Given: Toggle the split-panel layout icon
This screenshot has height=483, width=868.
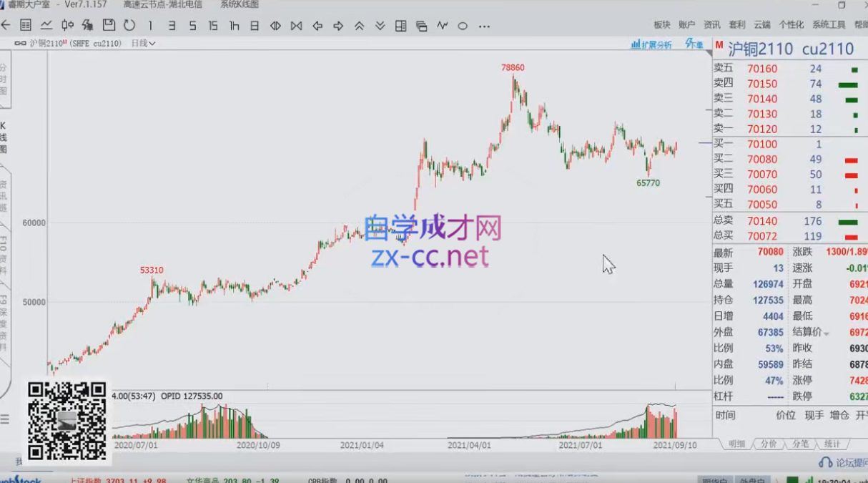Looking at the screenshot, I should click(x=400, y=26).
